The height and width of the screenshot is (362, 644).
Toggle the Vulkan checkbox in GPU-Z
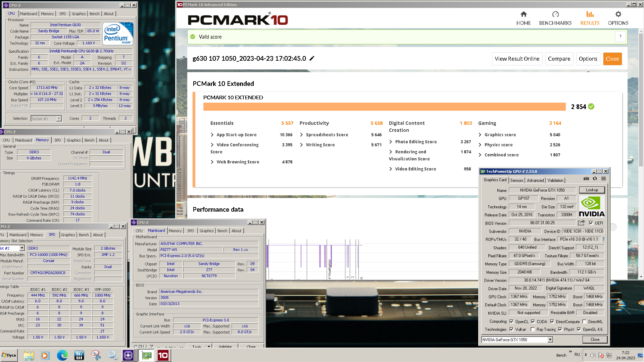(x=511, y=329)
